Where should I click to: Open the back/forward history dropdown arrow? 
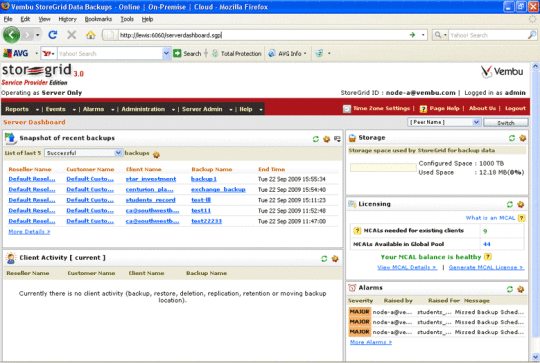click(x=37, y=35)
